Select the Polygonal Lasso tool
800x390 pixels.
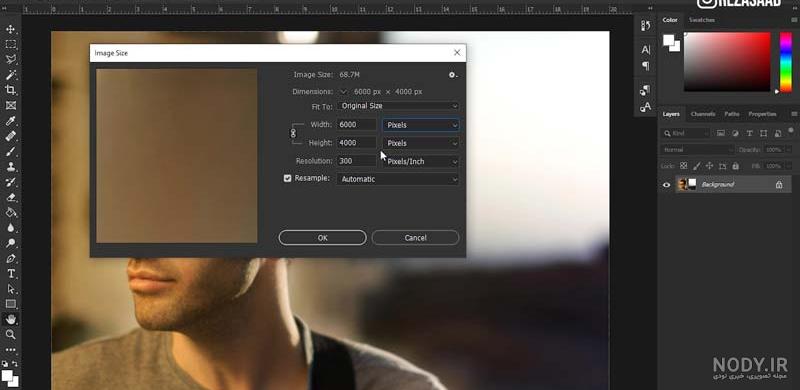click(x=11, y=59)
